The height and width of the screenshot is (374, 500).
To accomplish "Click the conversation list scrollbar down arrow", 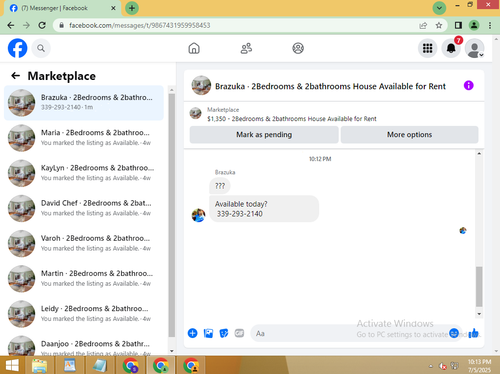I will coord(172,351).
